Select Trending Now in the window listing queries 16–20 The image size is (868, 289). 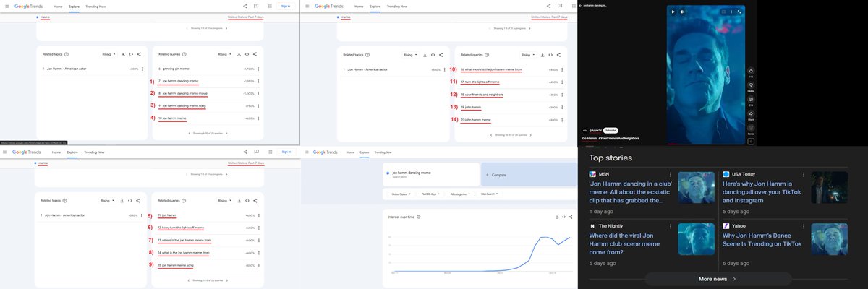pos(396,6)
